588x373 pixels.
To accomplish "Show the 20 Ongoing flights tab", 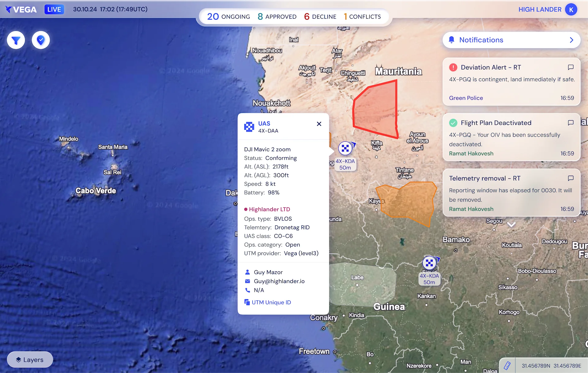I will 228,17.
